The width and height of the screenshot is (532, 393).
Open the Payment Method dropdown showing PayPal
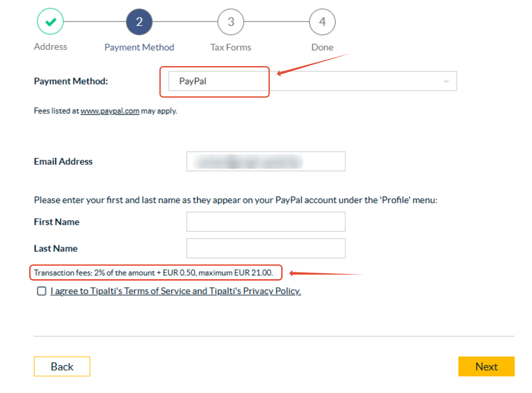(x=312, y=81)
